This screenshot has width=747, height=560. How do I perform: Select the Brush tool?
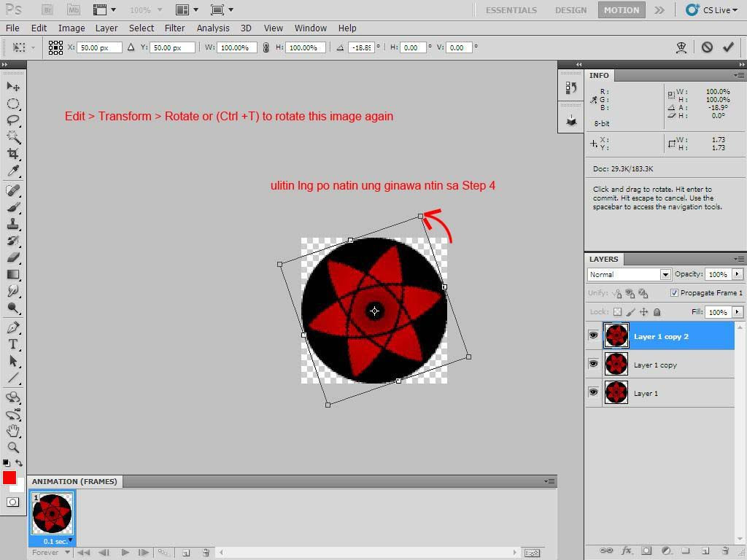(x=13, y=207)
